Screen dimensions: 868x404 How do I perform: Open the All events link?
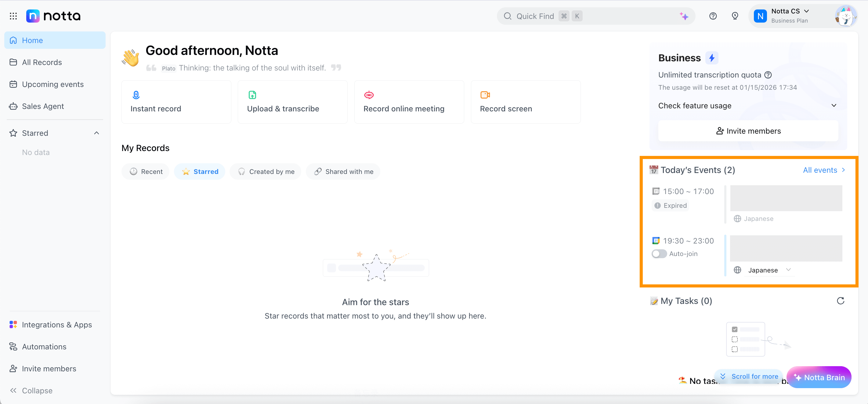tap(823, 170)
